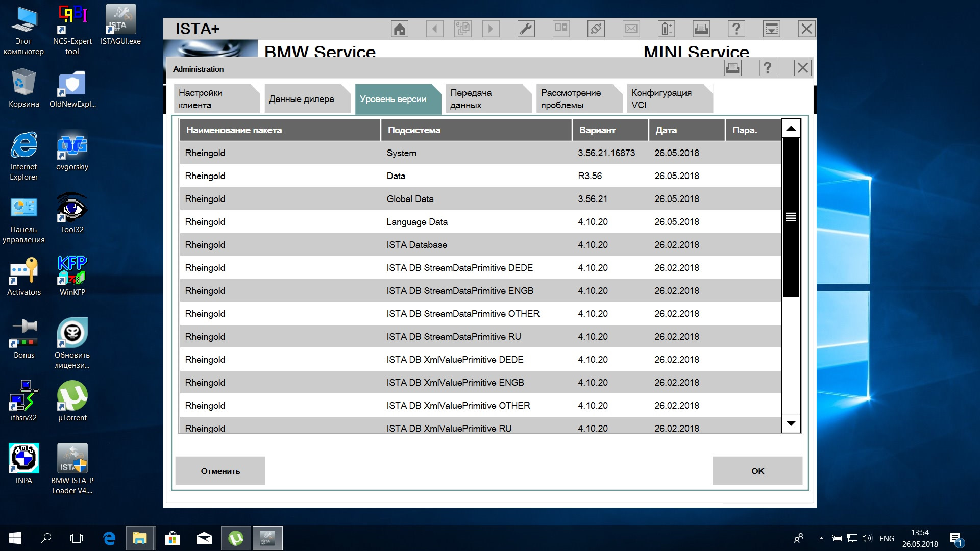Select ISTA DB StreamDataPrimitive DEDE row
Screen dimensions: 980x551
480,268
